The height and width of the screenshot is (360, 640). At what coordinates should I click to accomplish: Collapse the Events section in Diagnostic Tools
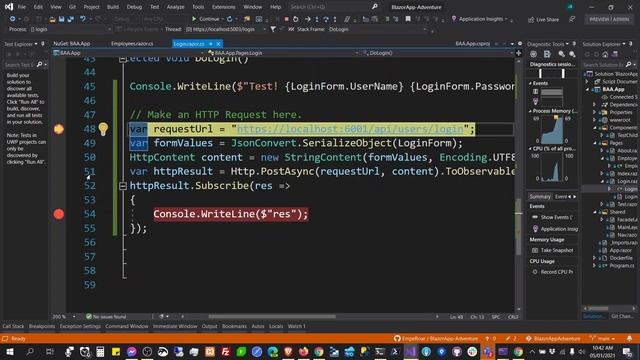(x=530, y=83)
